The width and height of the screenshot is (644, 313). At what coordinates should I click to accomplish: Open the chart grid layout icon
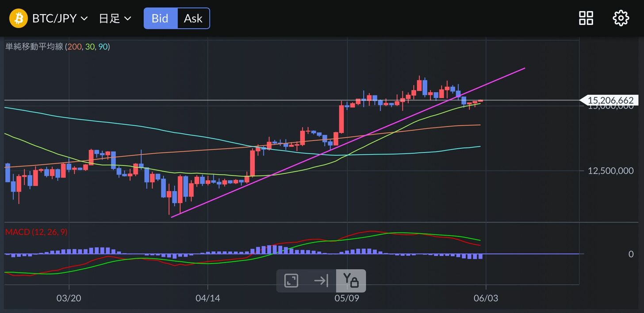586,18
